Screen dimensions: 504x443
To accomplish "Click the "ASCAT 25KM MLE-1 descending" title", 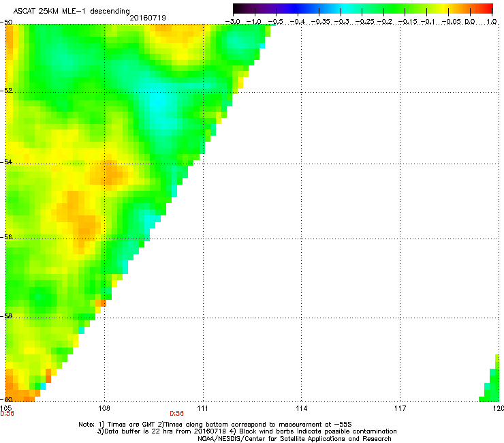I will [x=72, y=12].
